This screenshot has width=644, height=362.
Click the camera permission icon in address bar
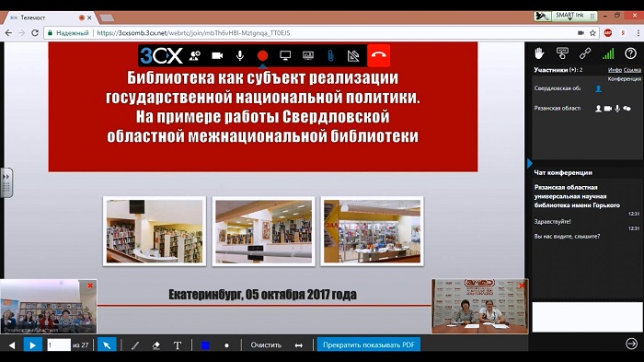click(581, 33)
